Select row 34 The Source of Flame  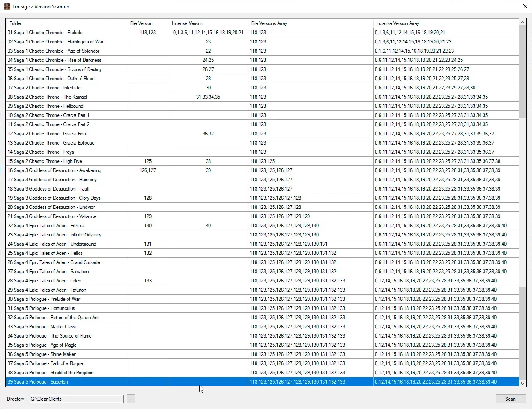(262, 336)
